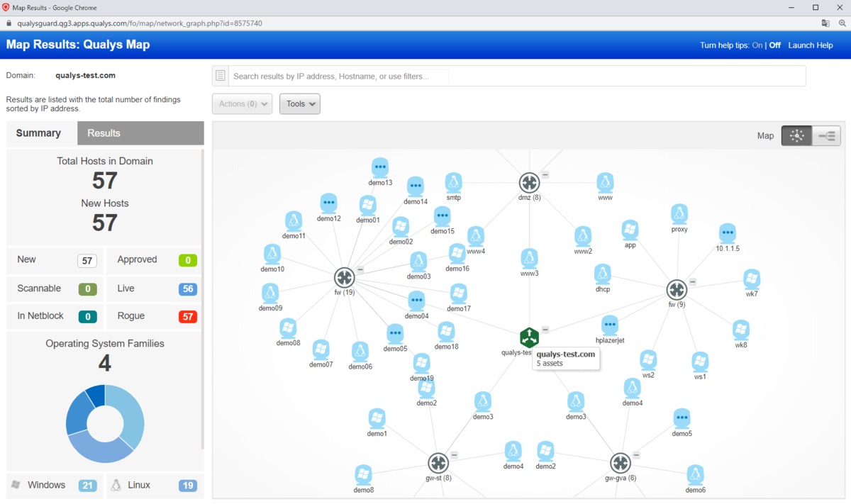851x504 pixels.
Task: Filter by Rogue hosts count 57
Action: (188, 317)
